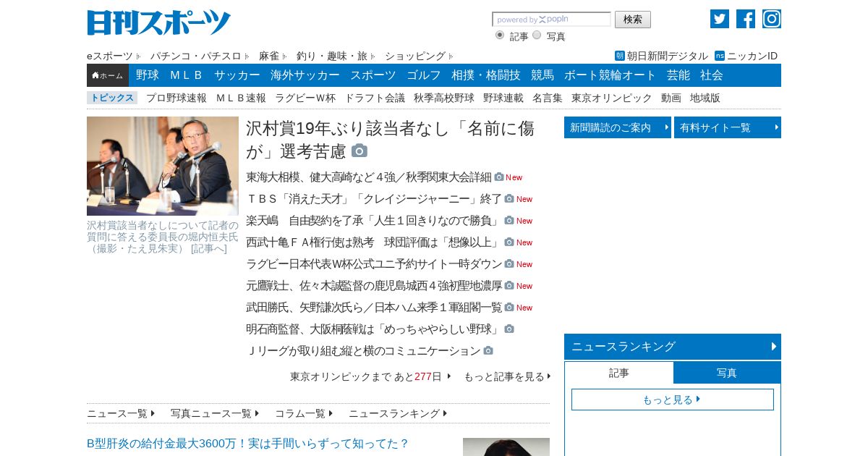Open 新聞購読のご案内 button
868x456 pixels.
(618, 127)
